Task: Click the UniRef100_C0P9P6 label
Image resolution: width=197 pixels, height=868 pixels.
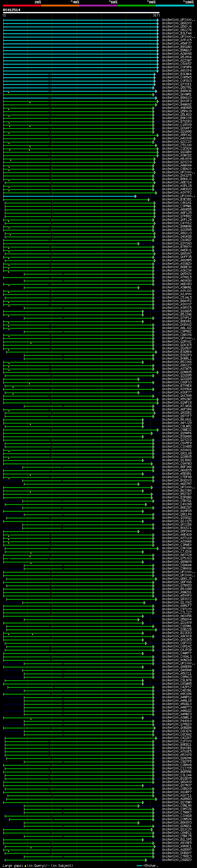Action: coord(177,67)
